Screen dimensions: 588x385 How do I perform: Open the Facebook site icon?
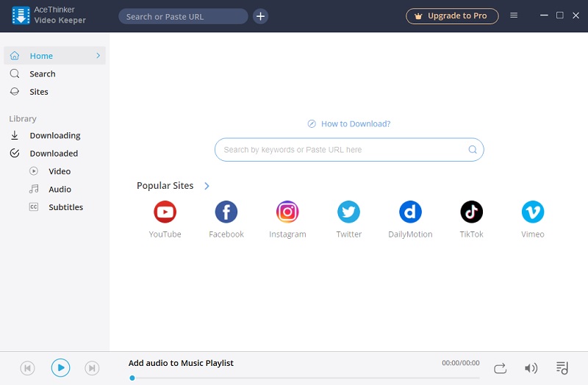pyautogui.click(x=226, y=212)
